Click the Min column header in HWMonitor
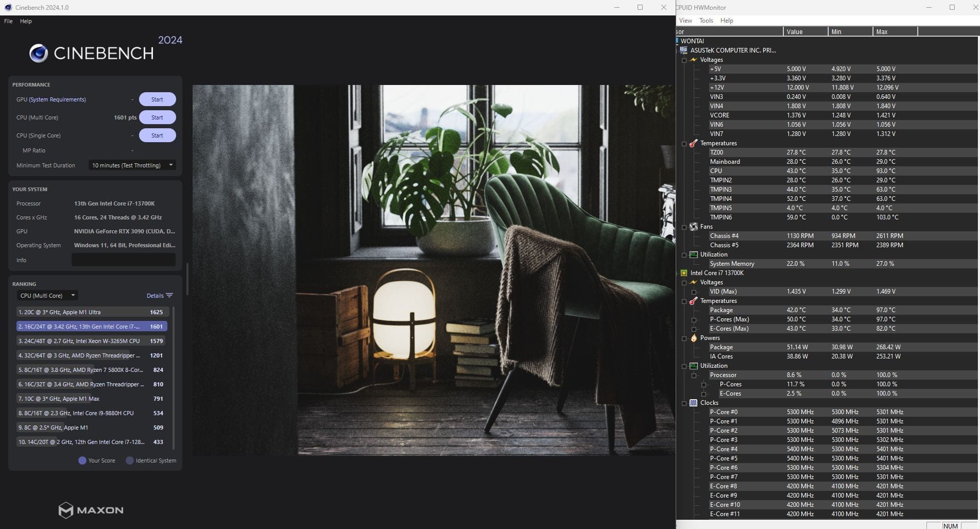This screenshot has height=529, width=980. (x=850, y=31)
